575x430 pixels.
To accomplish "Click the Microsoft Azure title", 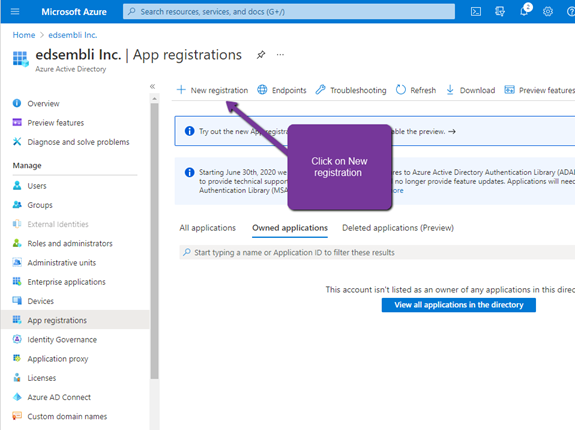I will 74,12.
